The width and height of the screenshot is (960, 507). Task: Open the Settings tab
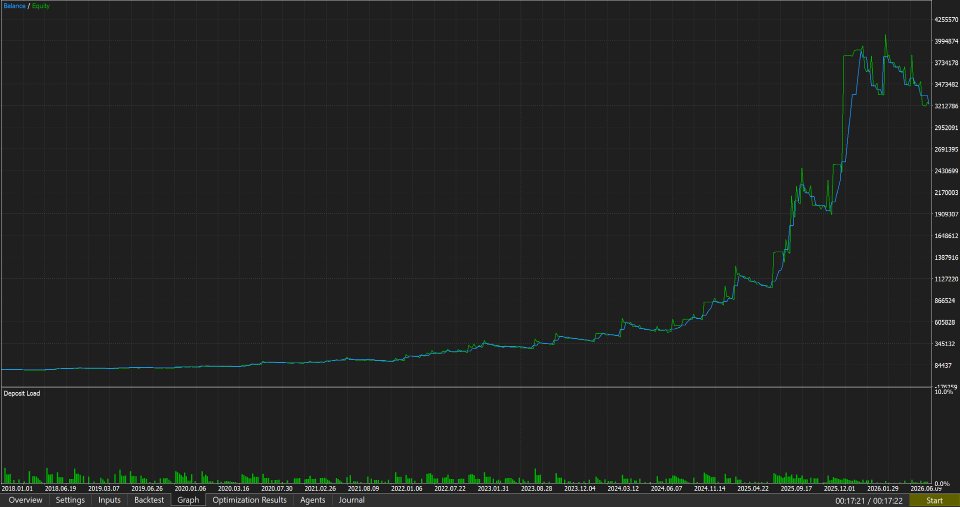[x=70, y=500]
